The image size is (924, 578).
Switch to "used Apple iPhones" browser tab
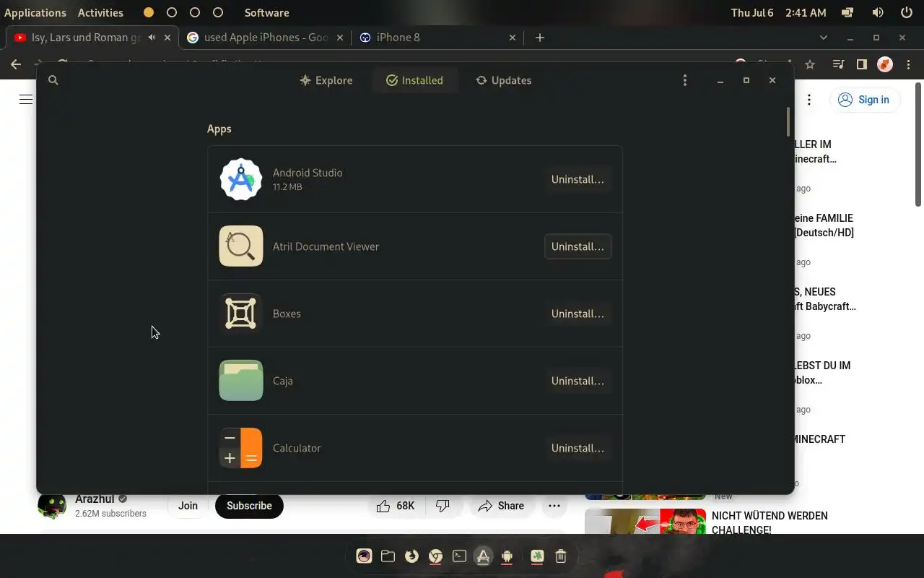click(266, 38)
